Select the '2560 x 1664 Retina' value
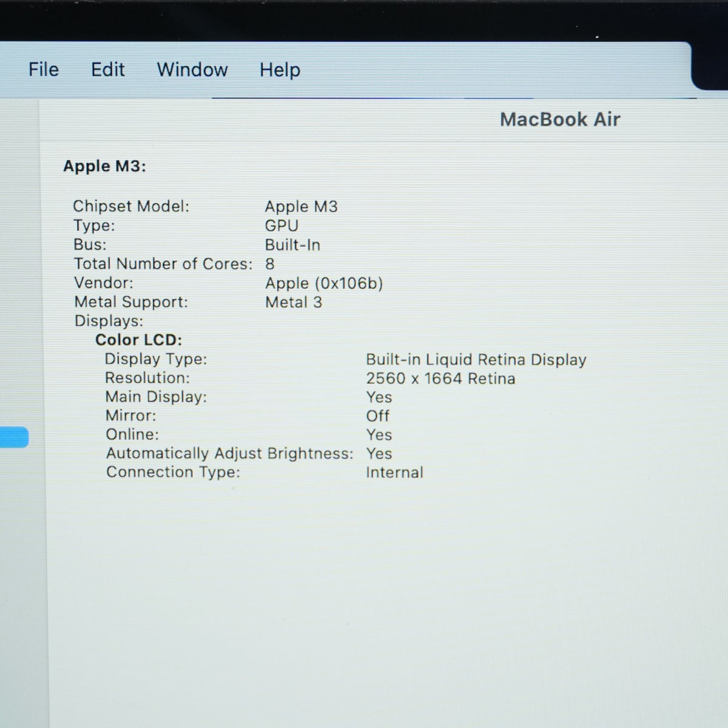 [x=440, y=379]
